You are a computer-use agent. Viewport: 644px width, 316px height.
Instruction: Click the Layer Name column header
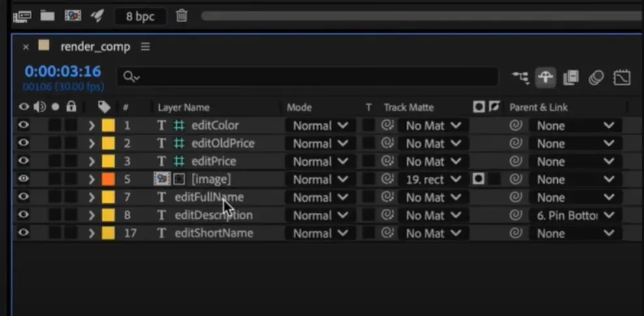click(183, 108)
